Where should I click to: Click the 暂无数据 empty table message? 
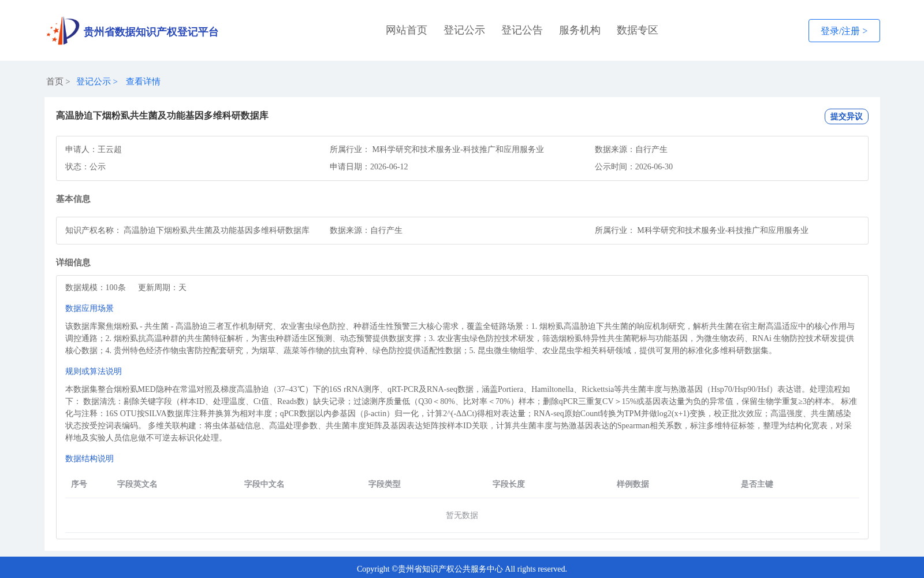pyautogui.click(x=462, y=515)
